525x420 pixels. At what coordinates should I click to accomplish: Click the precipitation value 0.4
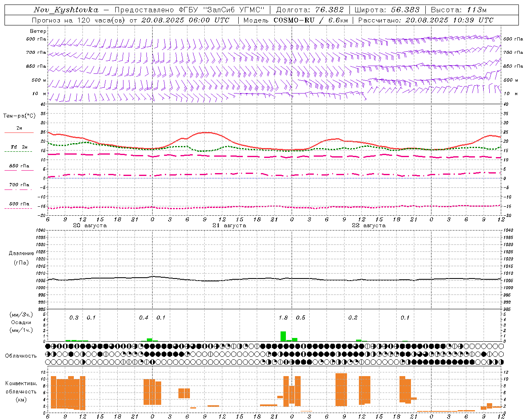tap(144, 318)
